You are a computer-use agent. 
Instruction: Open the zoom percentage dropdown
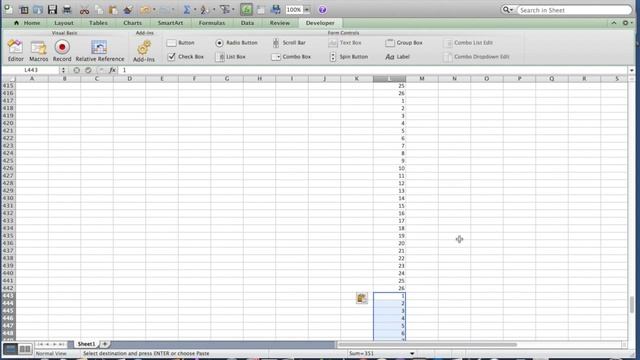tap(307, 10)
